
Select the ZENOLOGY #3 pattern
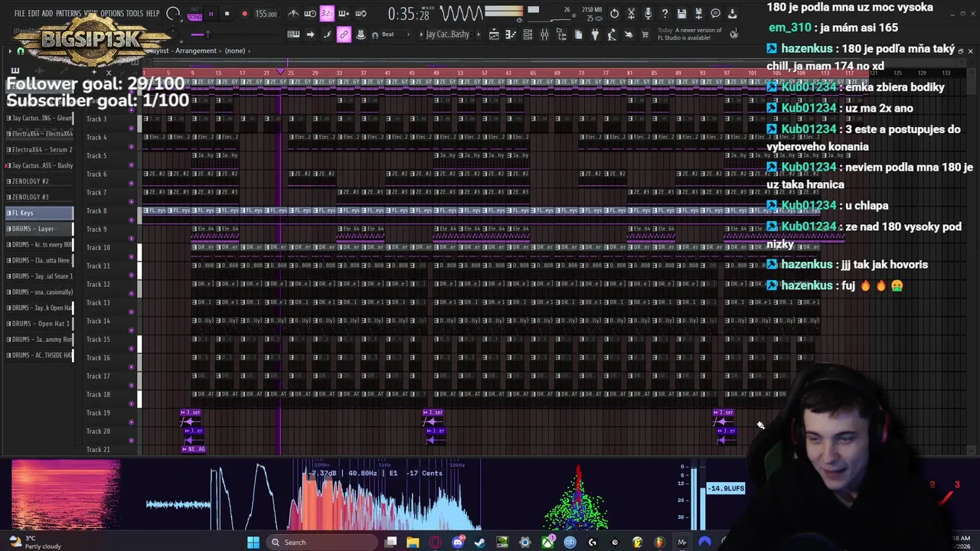point(40,197)
